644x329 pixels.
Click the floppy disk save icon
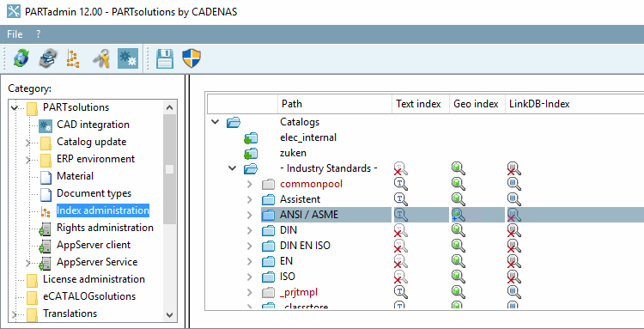(x=165, y=58)
